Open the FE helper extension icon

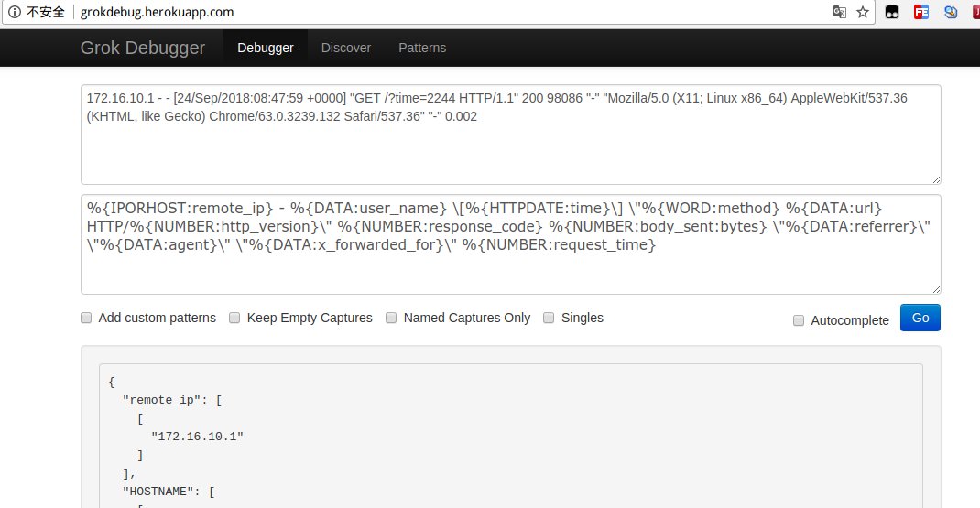921,12
